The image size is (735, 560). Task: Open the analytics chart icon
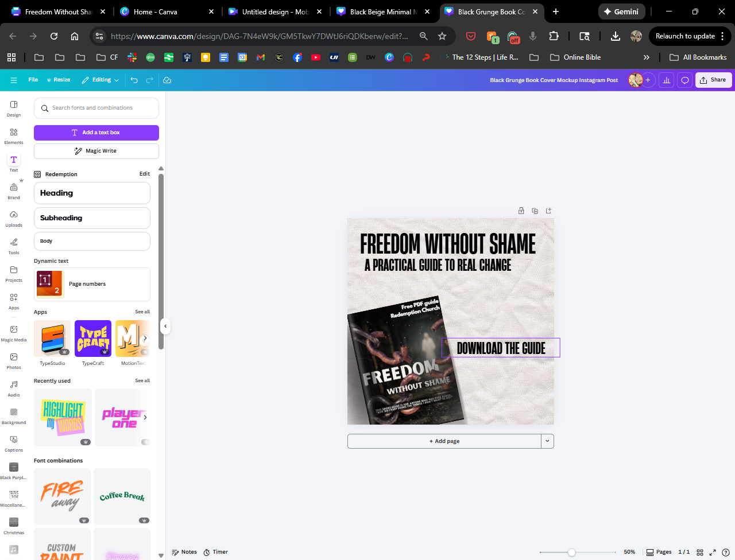pyautogui.click(x=666, y=80)
